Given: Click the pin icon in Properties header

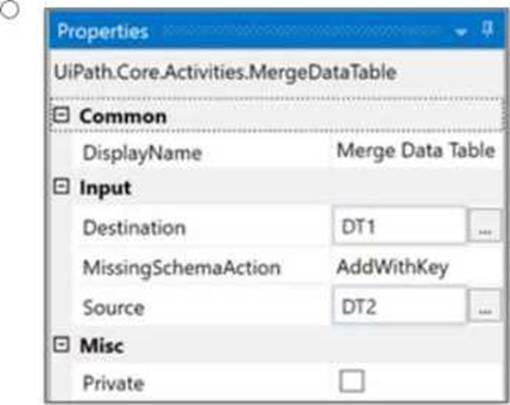Looking at the screenshot, I should point(487,29).
